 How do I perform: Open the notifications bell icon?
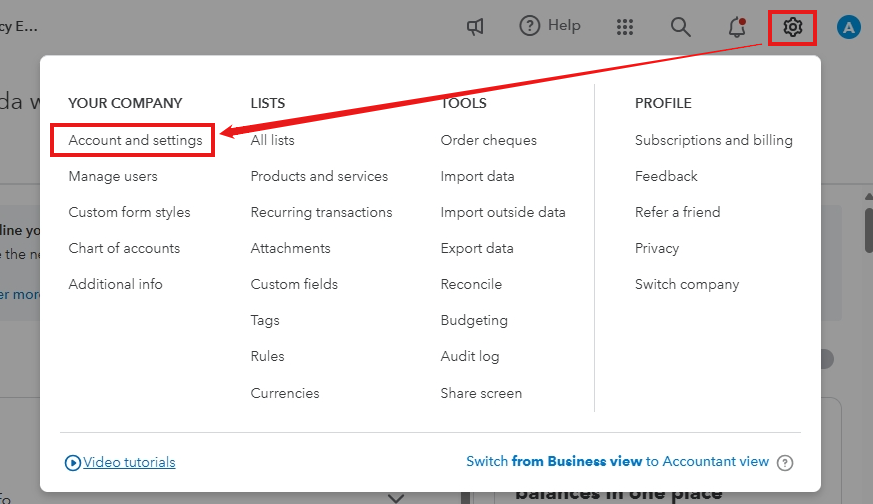click(737, 27)
